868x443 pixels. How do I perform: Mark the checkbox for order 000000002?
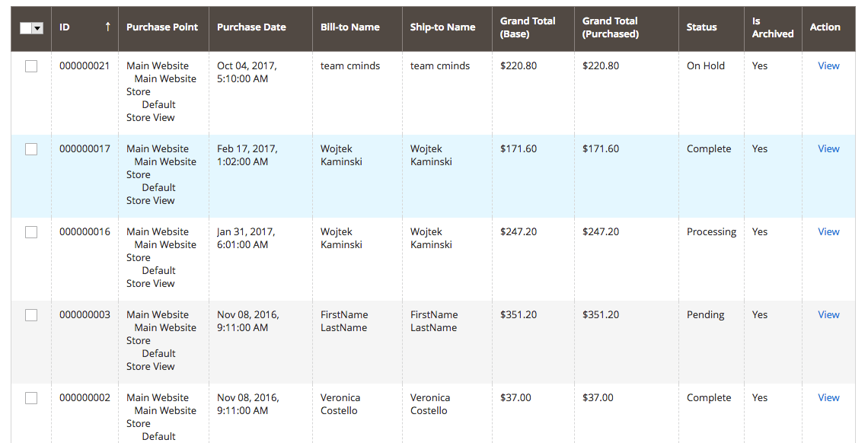tap(31, 398)
